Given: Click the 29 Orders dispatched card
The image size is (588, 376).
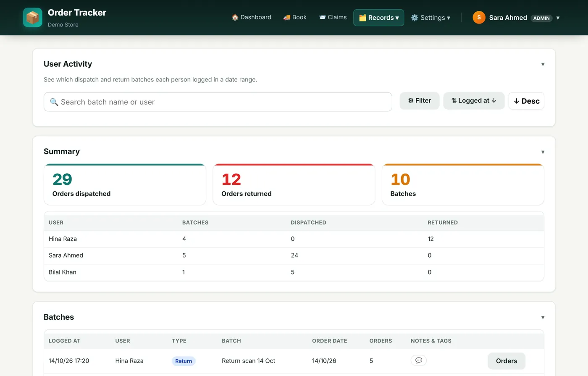Looking at the screenshot, I should 125,185.
